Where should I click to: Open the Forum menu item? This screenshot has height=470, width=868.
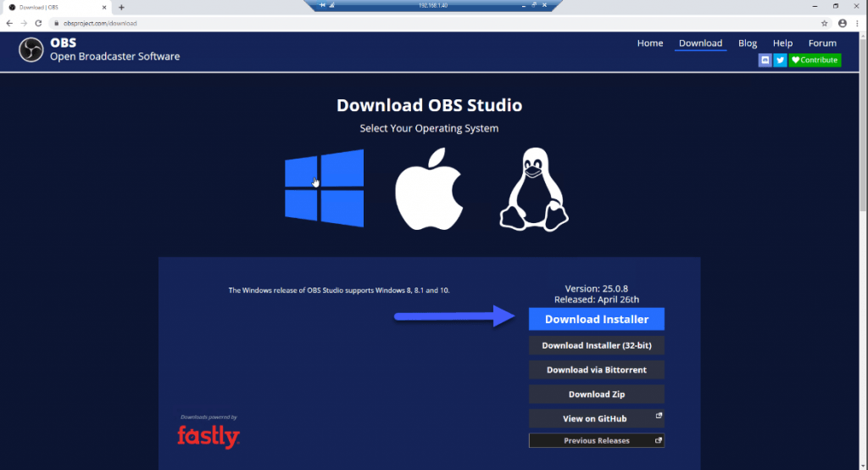pyautogui.click(x=822, y=43)
